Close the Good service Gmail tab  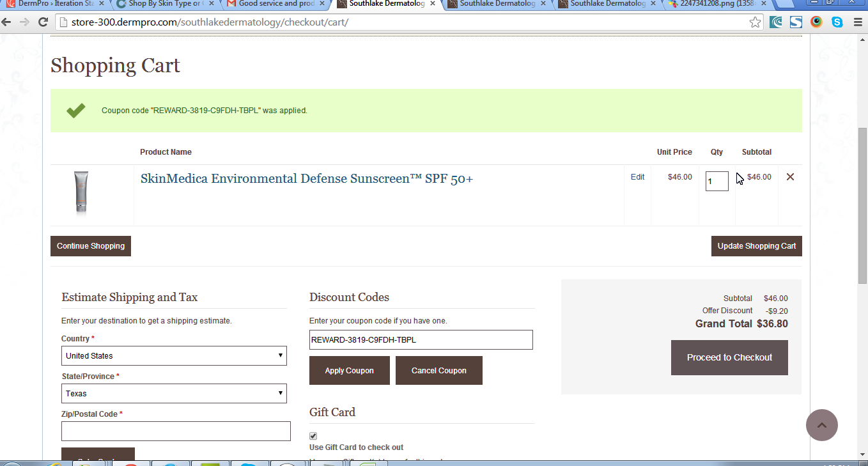click(x=322, y=4)
